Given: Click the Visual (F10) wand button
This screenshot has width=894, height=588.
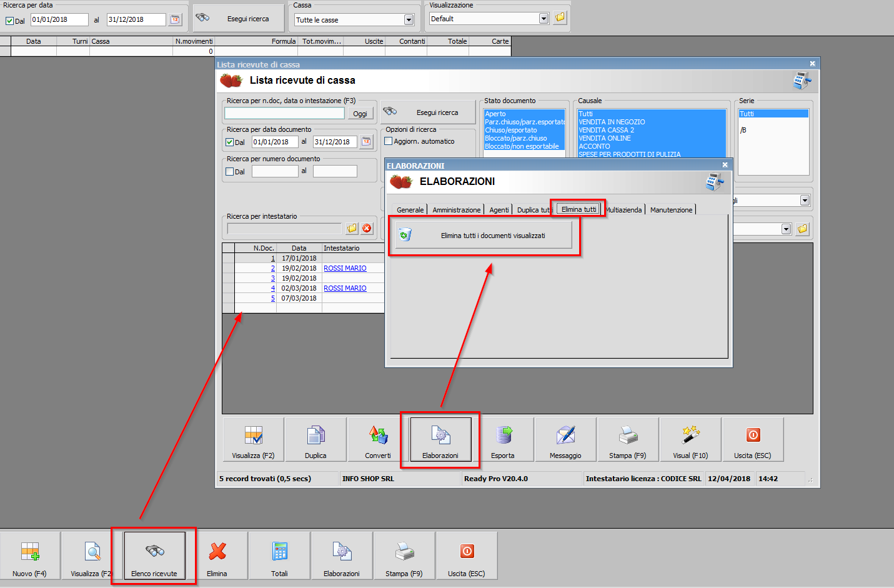Looking at the screenshot, I should [690, 439].
